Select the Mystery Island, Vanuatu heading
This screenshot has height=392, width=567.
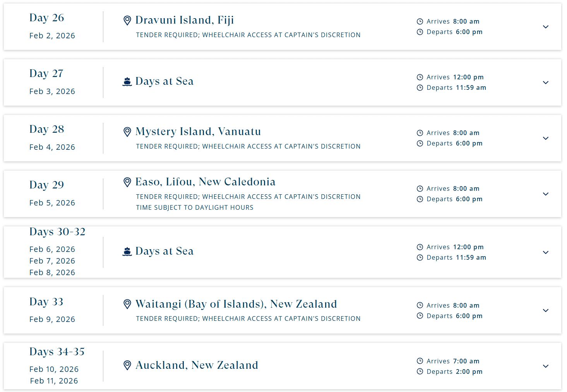click(x=198, y=132)
